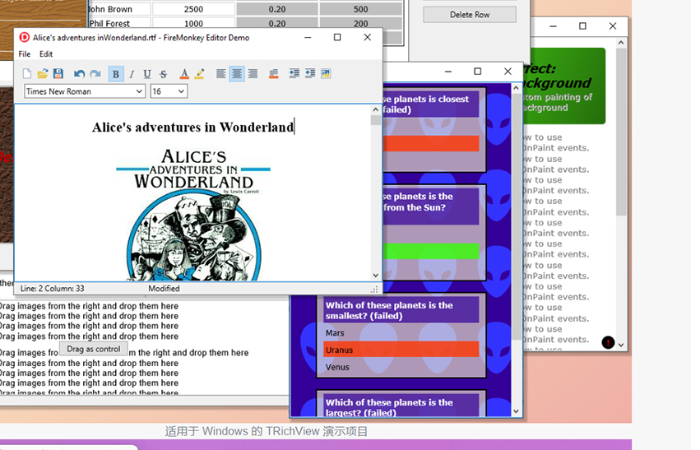Open the File menu
This screenshot has height=450, width=700.
click(x=25, y=54)
